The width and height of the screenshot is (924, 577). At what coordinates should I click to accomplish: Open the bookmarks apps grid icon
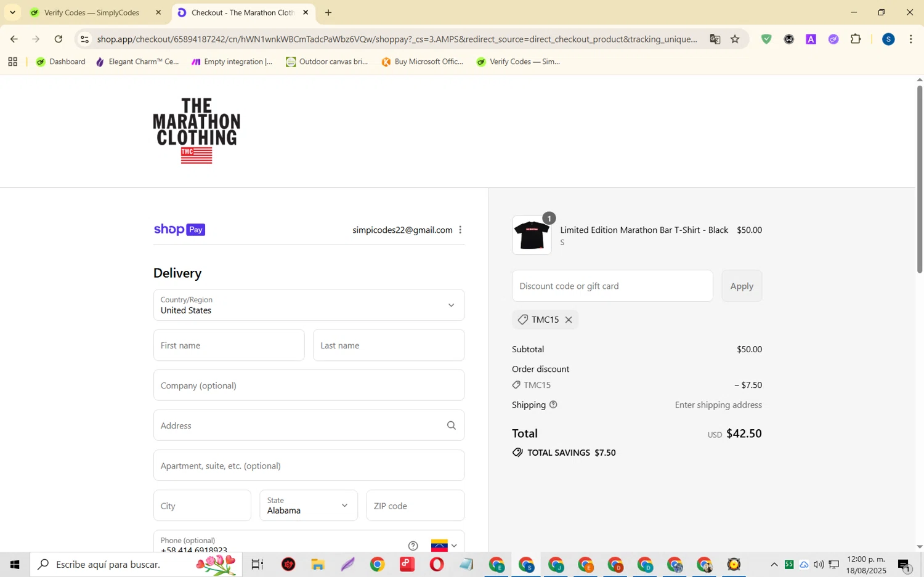pos(12,62)
